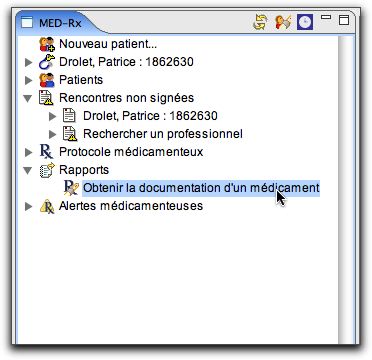The height and width of the screenshot is (360, 372).
Task: Click the Nouveau patient people icon
Action: (47, 44)
